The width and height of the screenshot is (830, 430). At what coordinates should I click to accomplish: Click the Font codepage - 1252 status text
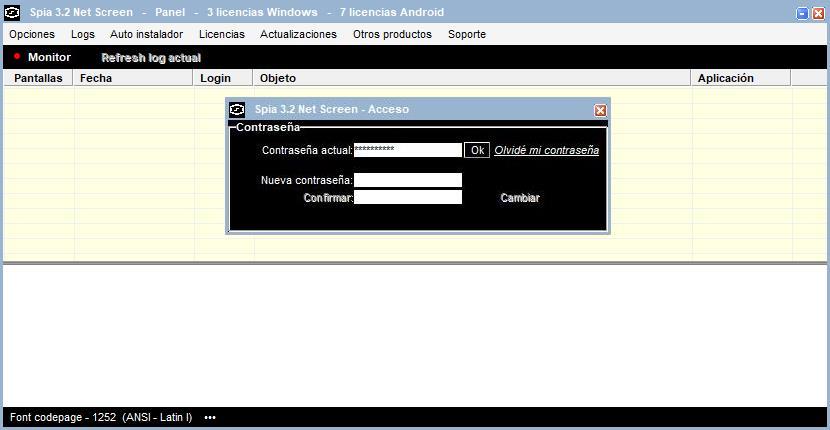tap(101, 417)
